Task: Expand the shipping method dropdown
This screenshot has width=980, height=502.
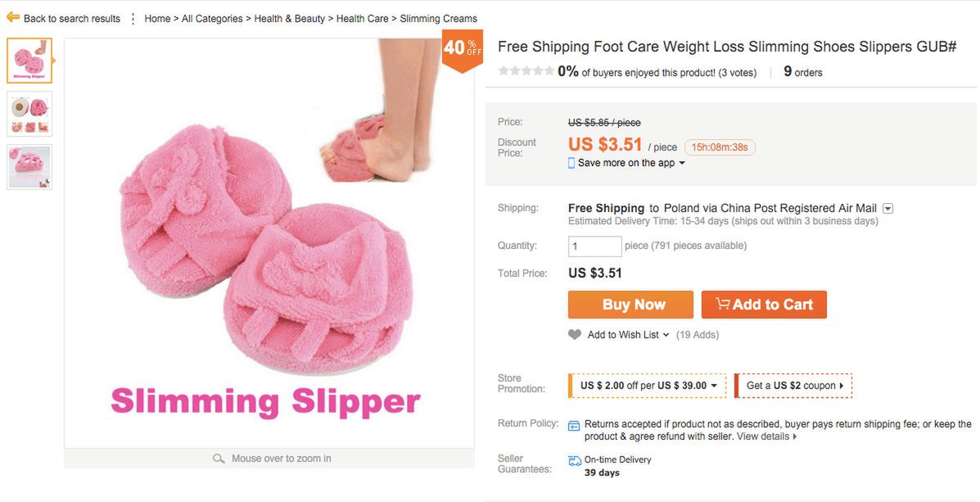Action: click(888, 209)
